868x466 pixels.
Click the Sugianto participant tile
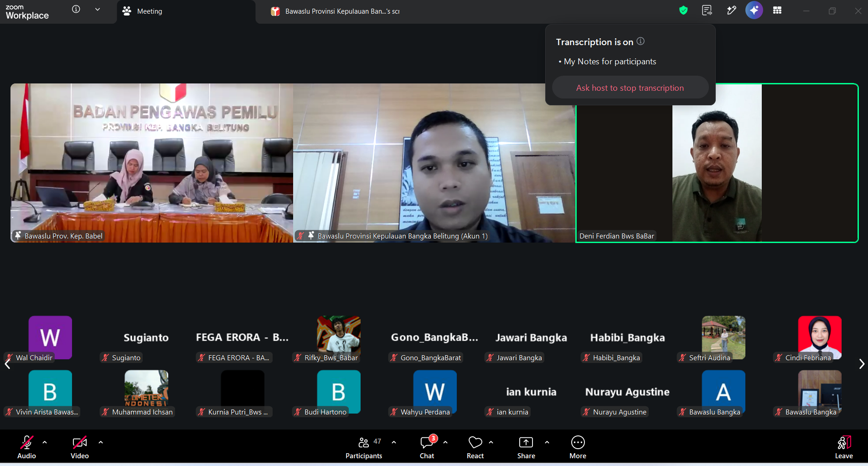(146, 339)
